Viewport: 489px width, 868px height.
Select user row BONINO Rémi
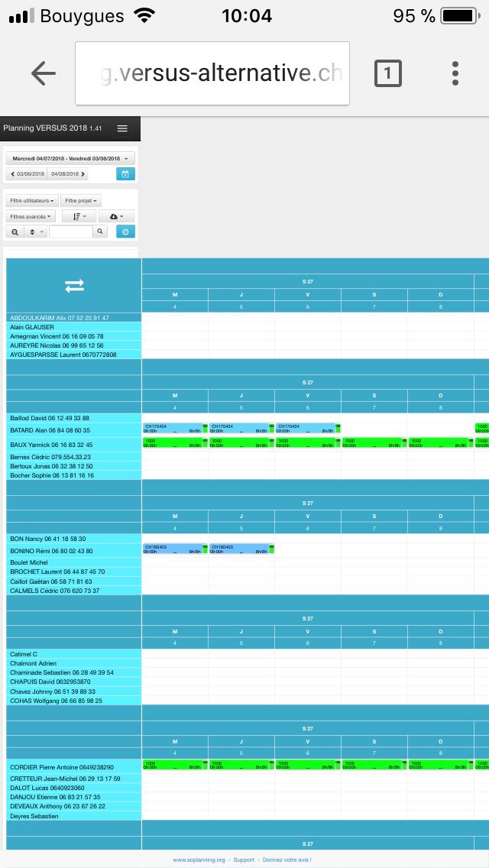point(73,551)
